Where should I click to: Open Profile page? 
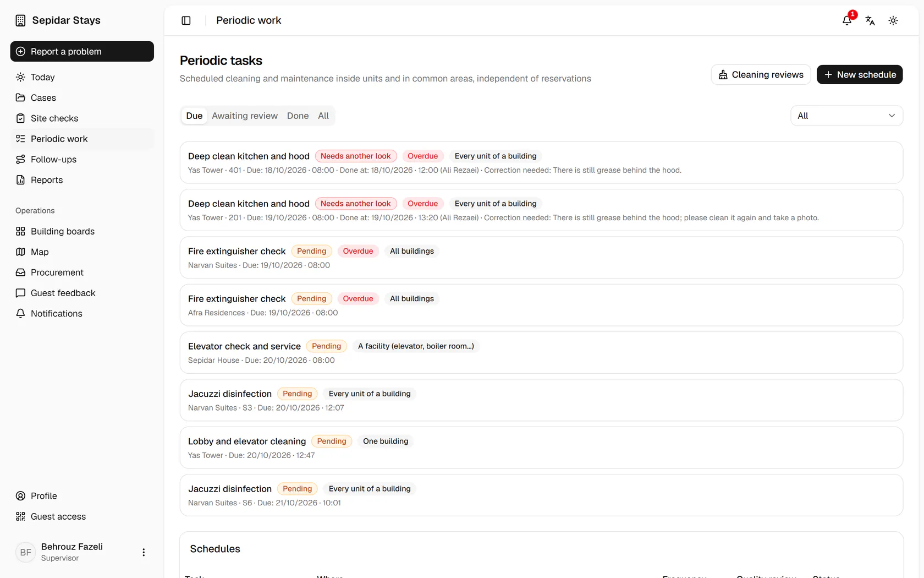pyautogui.click(x=82, y=496)
